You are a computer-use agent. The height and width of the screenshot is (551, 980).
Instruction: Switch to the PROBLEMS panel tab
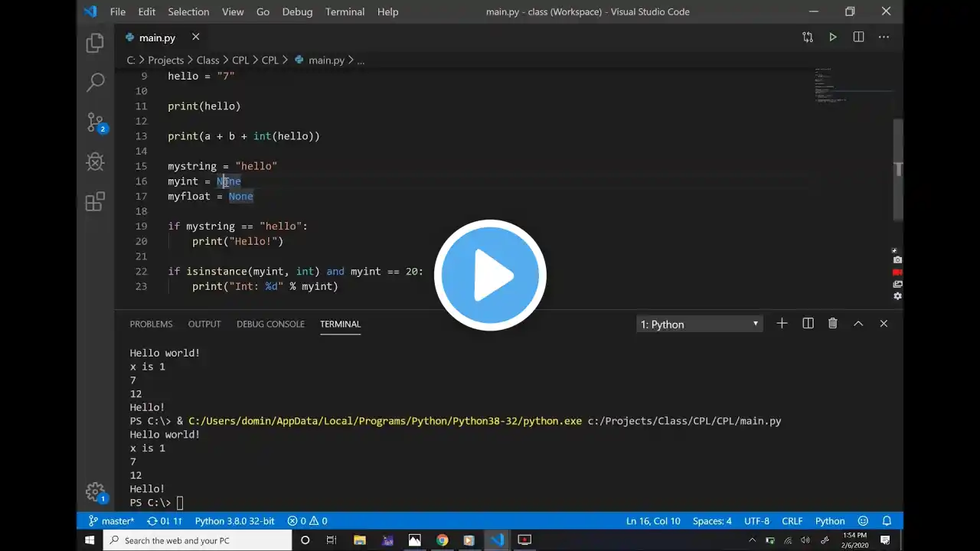click(151, 324)
